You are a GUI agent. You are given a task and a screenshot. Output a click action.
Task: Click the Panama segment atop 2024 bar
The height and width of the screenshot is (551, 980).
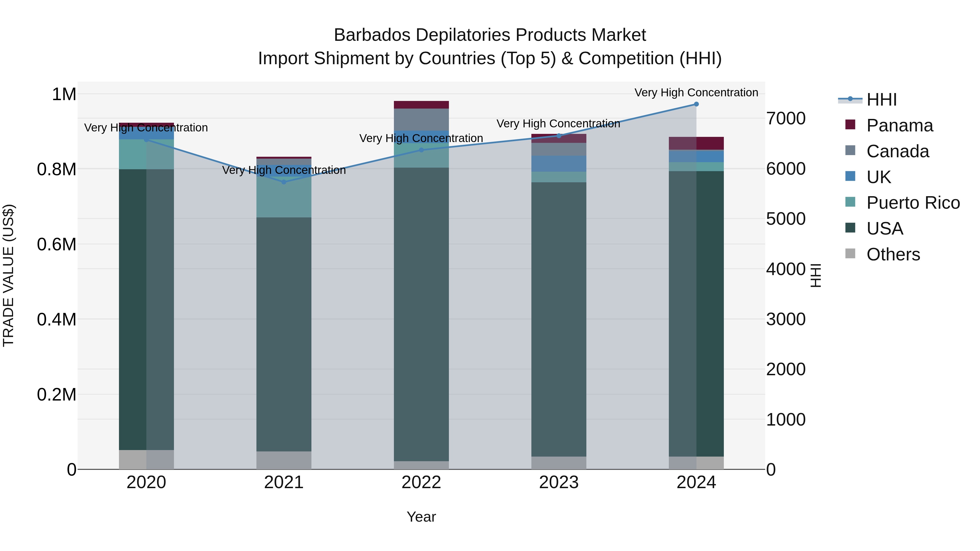pyautogui.click(x=696, y=143)
